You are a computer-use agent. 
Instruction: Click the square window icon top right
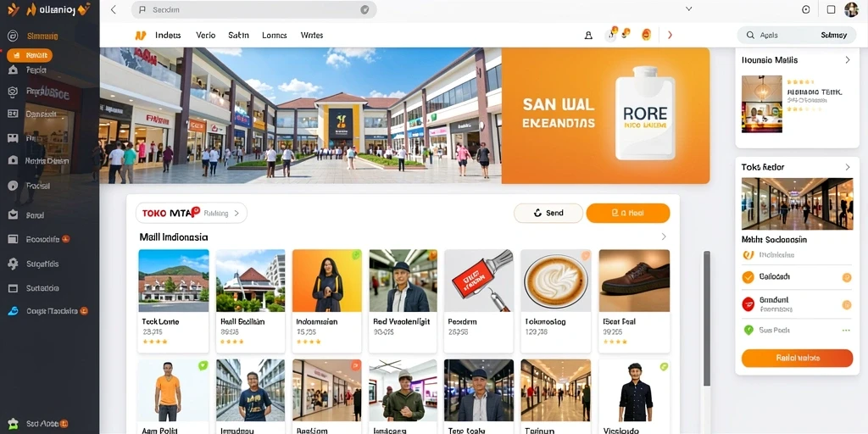tap(831, 9)
